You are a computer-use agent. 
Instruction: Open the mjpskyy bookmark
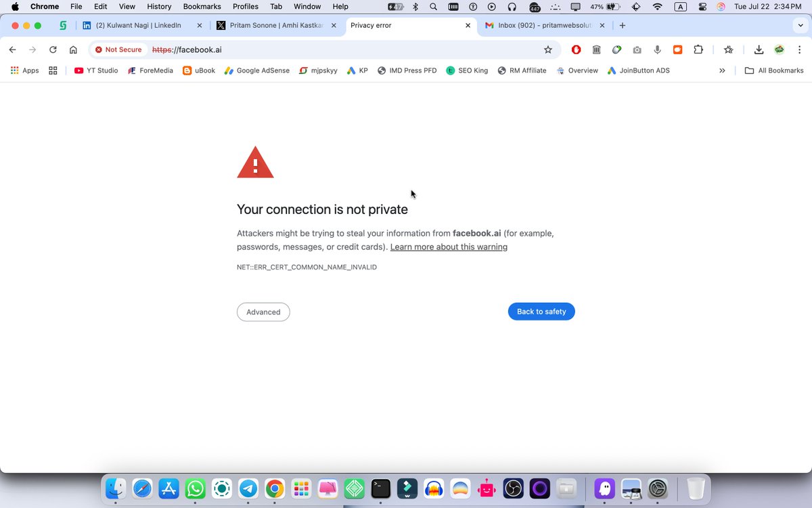pos(318,70)
